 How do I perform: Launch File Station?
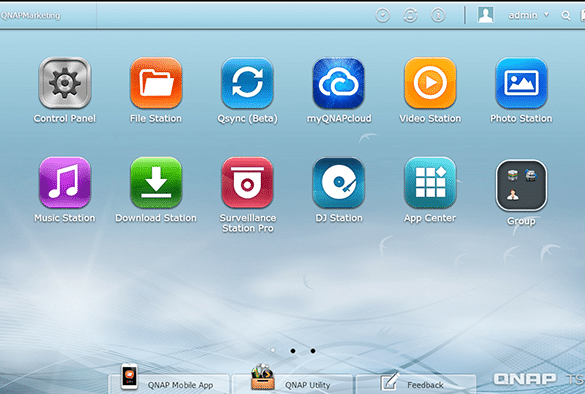coord(156,83)
